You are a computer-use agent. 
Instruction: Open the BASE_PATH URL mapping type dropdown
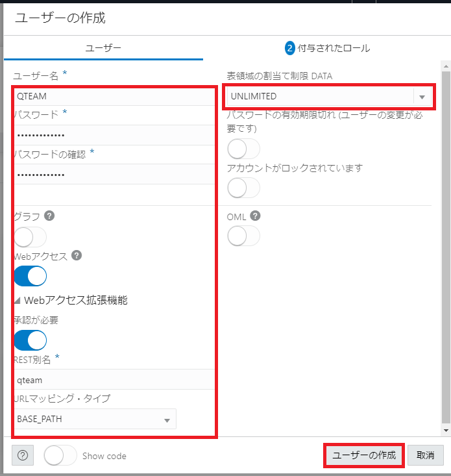pyautogui.click(x=167, y=420)
